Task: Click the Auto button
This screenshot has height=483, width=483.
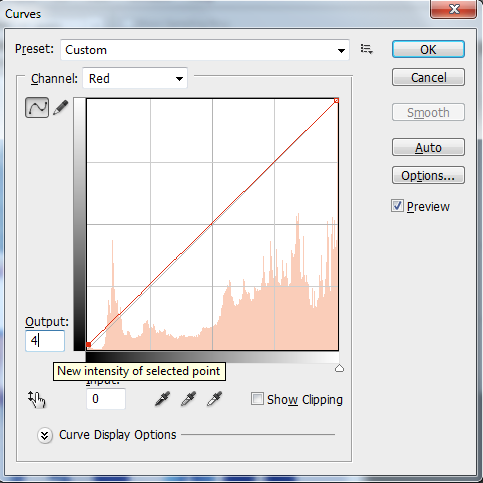Action: tap(428, 147)
